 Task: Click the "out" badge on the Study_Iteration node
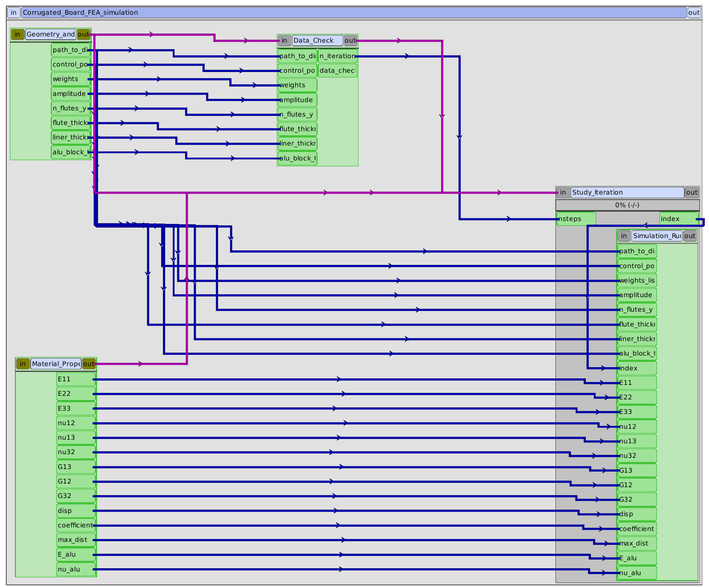click(692, 193)
